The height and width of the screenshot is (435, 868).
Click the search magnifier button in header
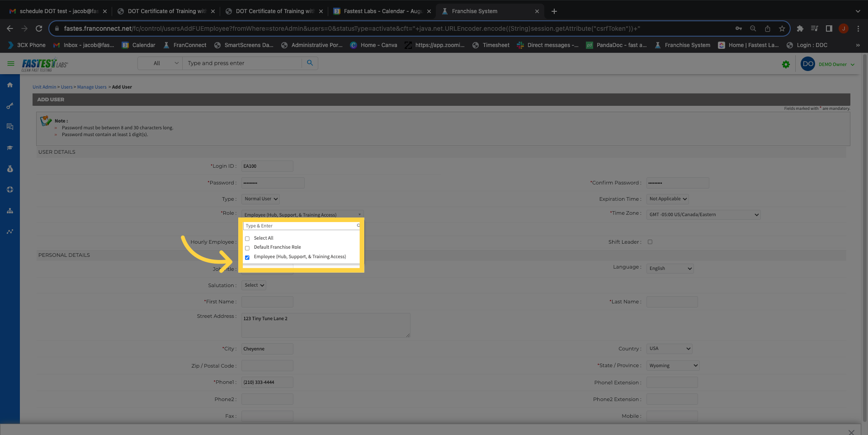point(310,63)
